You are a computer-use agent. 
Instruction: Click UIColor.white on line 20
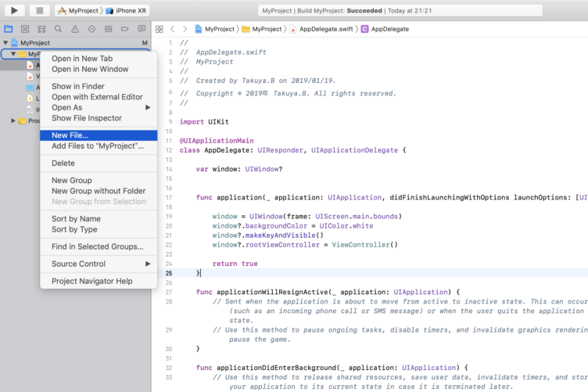click(x=346, y=226)
